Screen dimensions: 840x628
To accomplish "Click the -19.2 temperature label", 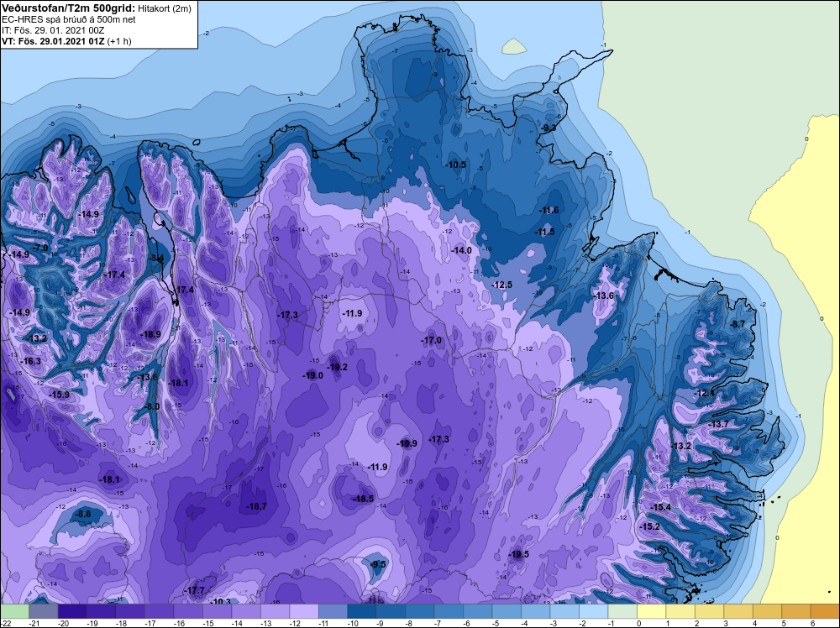I will pyautogui.click(x=337, y=367).
